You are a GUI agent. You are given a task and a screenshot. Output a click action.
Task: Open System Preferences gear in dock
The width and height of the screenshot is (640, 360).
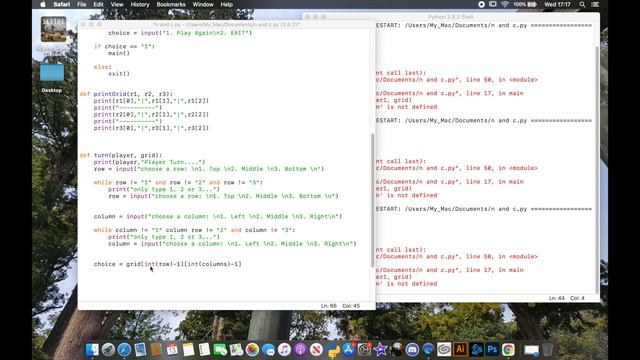pos(364,350)
